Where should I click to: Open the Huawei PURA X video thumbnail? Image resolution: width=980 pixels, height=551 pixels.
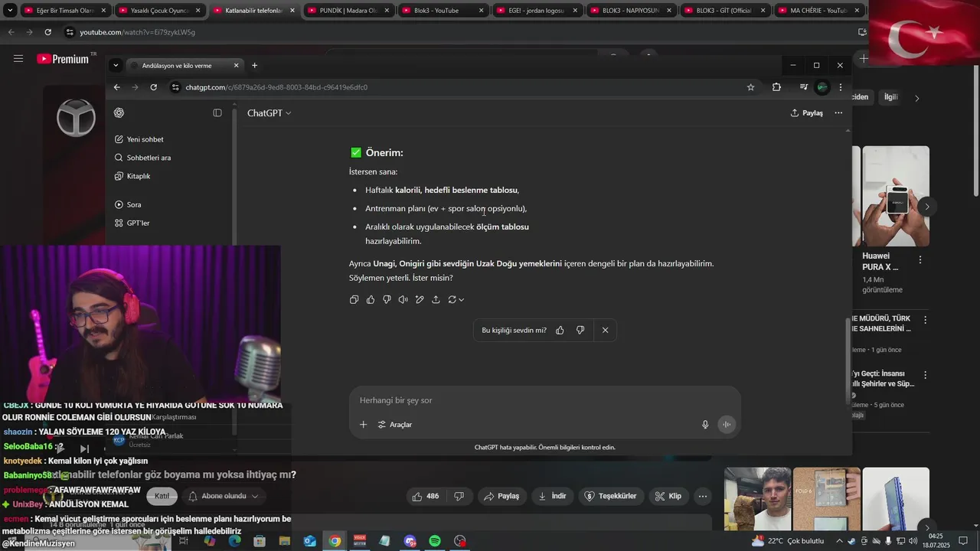pyautogui.click(x=896, y=196)
